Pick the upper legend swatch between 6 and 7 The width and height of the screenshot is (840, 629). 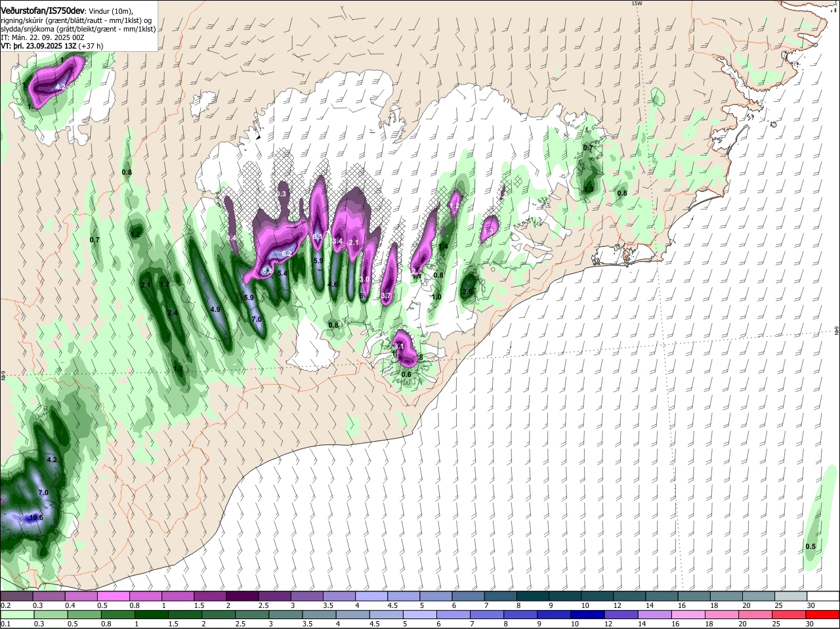(x=469, y=596)
